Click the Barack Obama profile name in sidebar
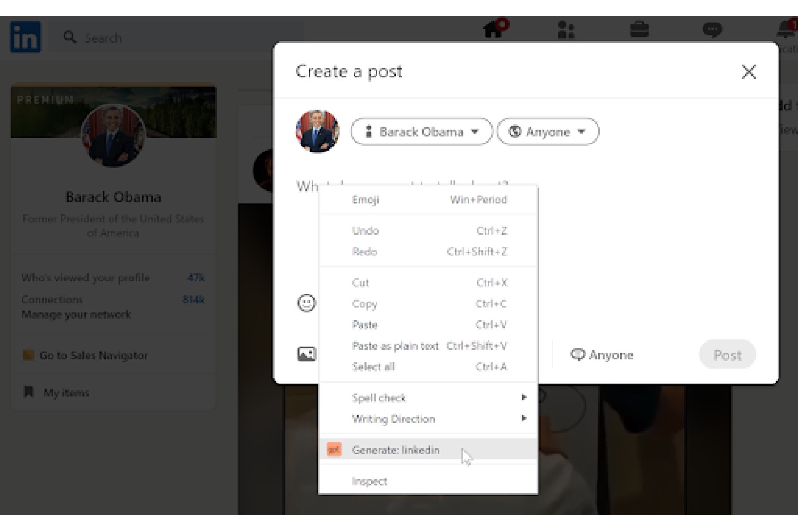The height and width of the screenshot is (532, 798). (x=113, y=197)
